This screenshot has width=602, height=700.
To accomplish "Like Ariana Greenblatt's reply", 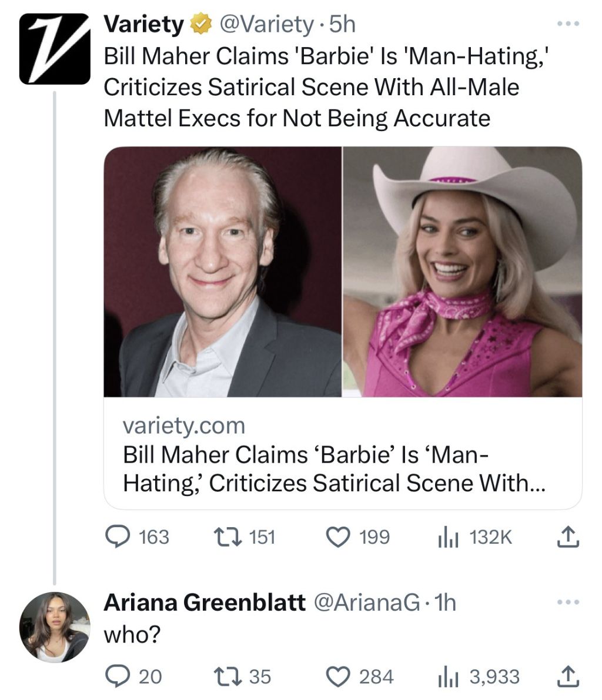I will click(337, 676).
